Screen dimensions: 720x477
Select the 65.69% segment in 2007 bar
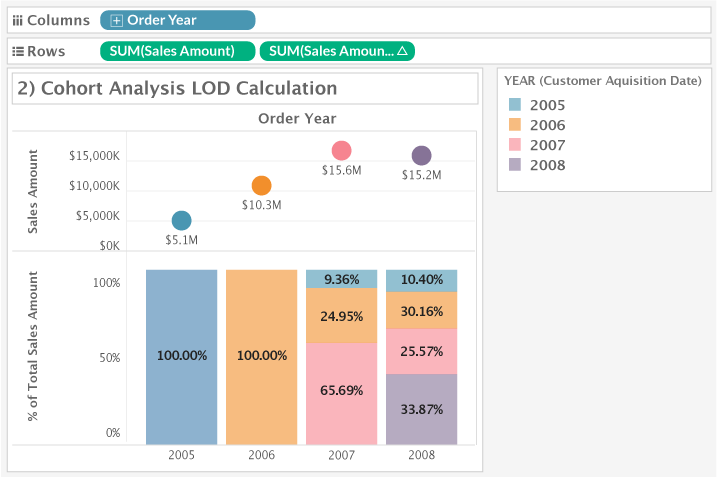pos(341,393)
